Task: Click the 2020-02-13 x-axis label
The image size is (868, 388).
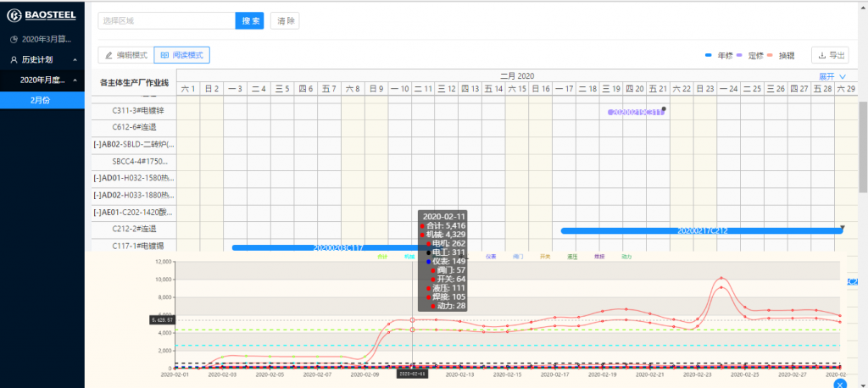Action: coord(460,374)
